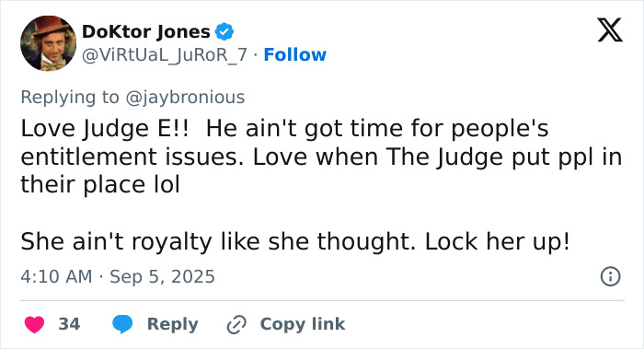Open the @jaybronious mention

tap(185, 98)
